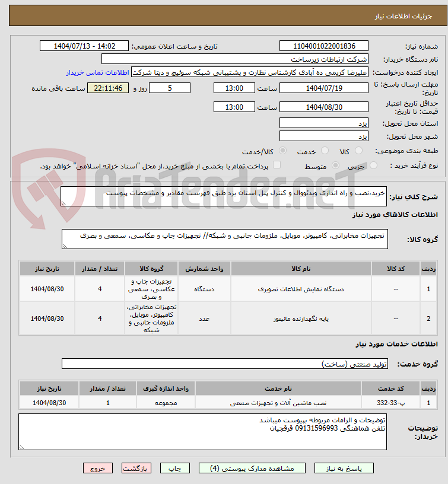448x484 pixels.
Task: Click the service code پ-33-332
Action: tap(391, 403)
